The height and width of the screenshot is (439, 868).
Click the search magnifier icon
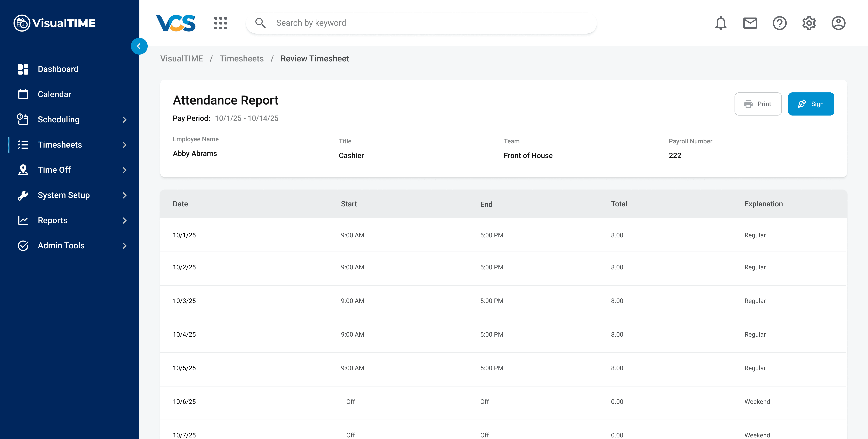point(260,23)
